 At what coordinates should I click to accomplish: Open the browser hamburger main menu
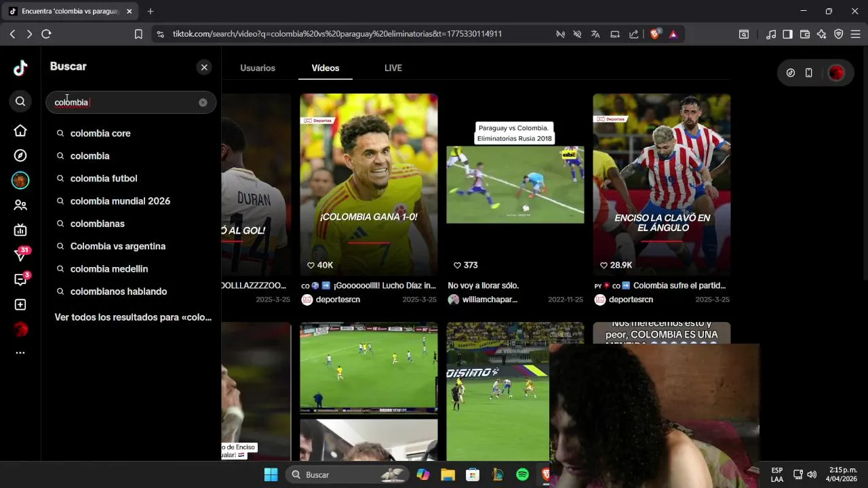click(x=856, y=34)
